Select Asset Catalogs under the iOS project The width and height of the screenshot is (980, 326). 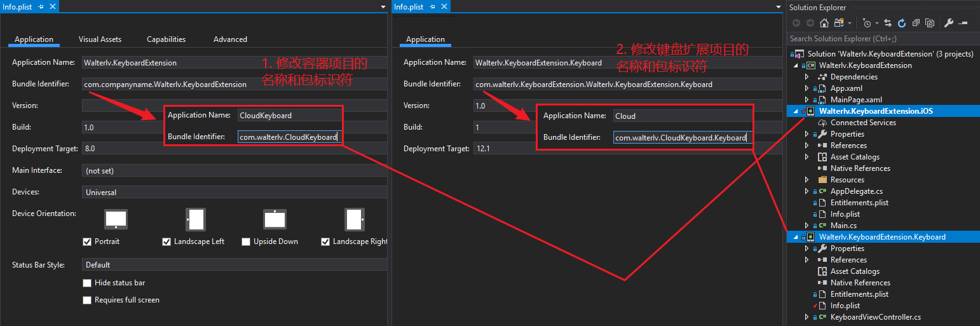pos(855,157)
